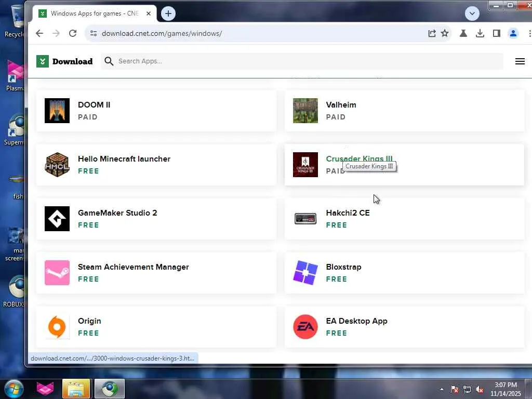Click the pink Steam Achievement Manager icon
This screenshot has width=532, height=399.
coord(57,273)
